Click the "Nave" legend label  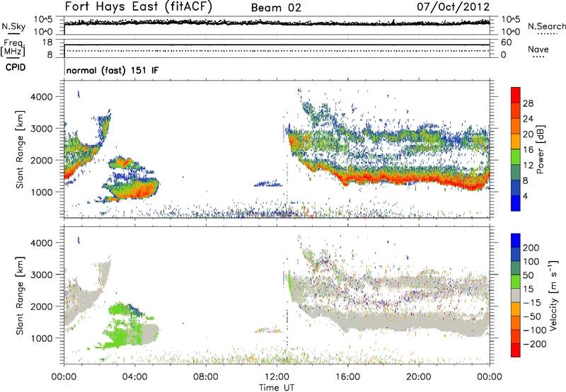pos(538,49)
